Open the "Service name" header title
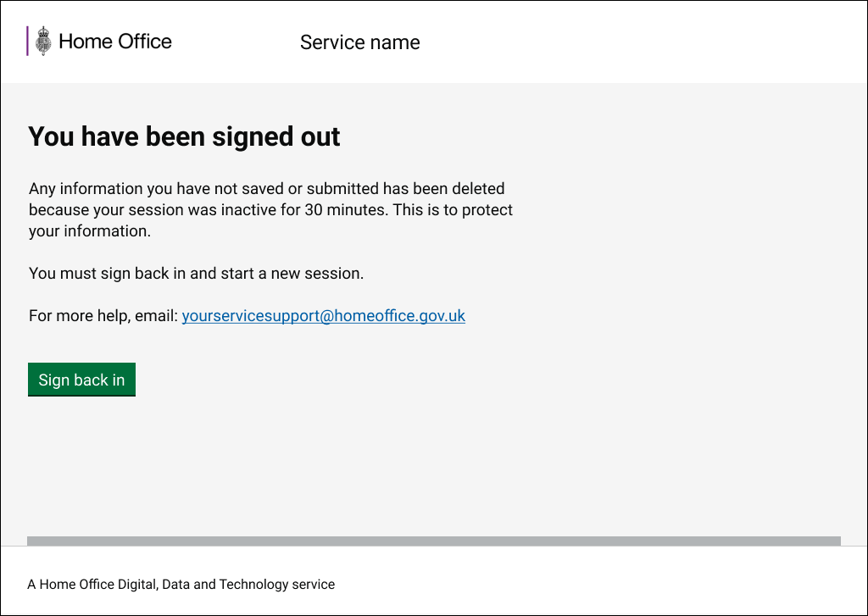 (x=359, y=42)
